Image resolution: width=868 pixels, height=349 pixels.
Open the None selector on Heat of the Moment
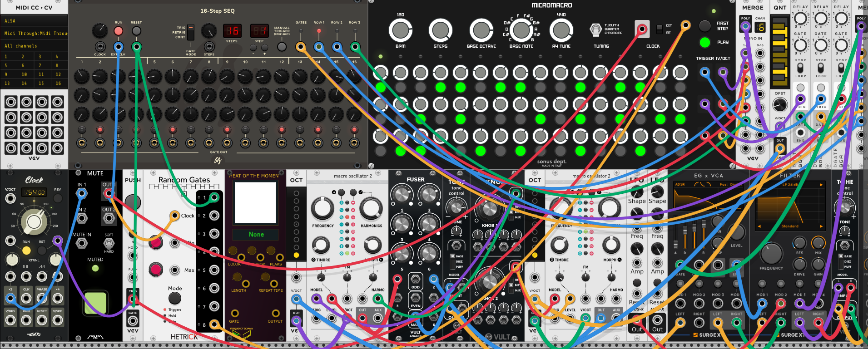256,235
